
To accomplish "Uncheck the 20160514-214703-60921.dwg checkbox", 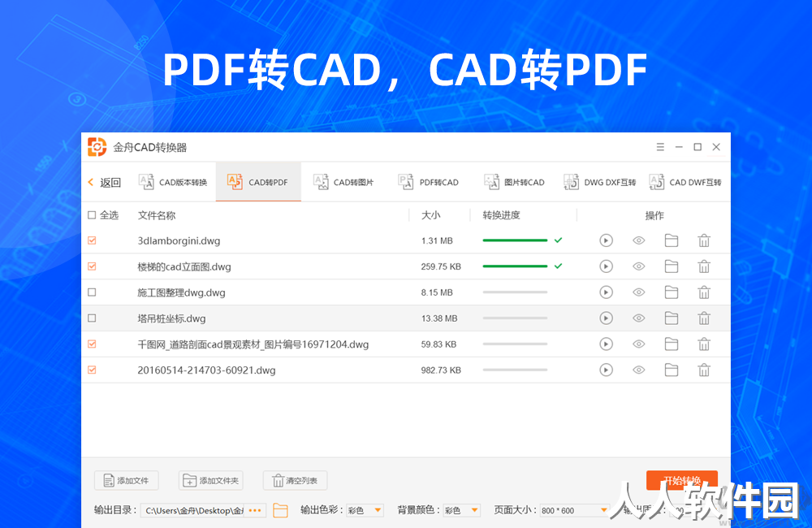I will coord(92,370).
